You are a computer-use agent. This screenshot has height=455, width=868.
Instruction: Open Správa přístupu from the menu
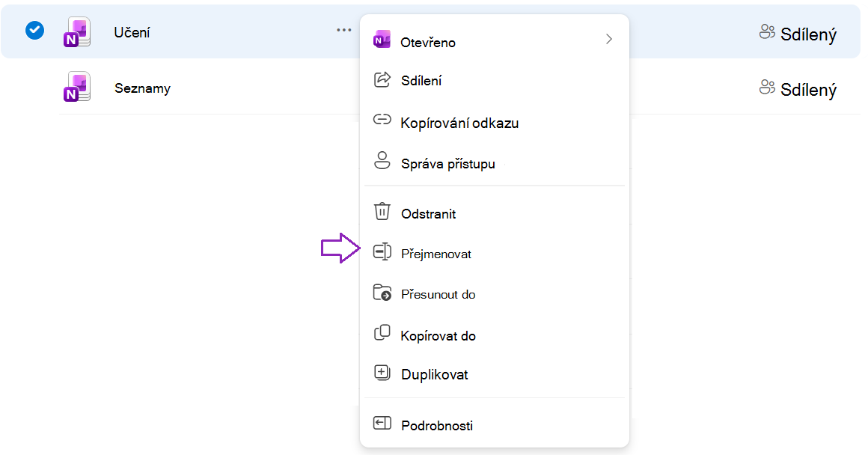[x=447, y=164]
